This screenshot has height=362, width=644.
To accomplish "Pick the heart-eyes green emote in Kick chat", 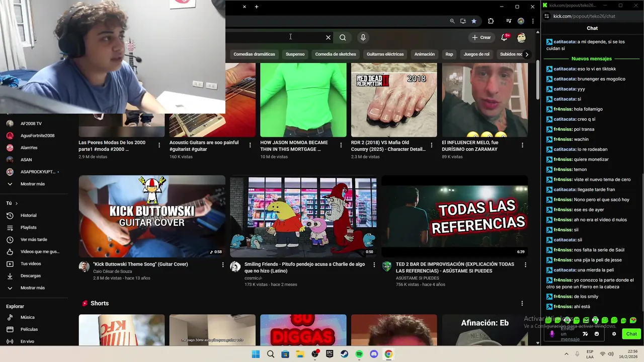I will pyautogui.click(x=633, y=320).
